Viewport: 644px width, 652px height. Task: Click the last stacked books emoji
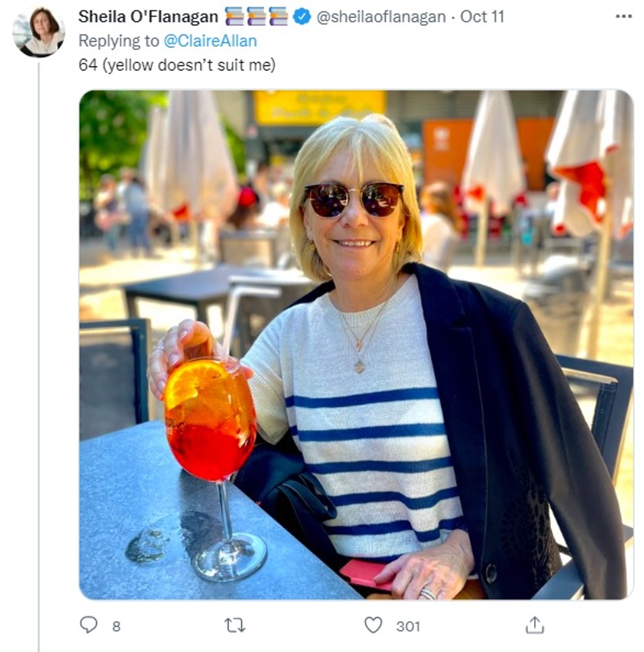tap(278, 17)
